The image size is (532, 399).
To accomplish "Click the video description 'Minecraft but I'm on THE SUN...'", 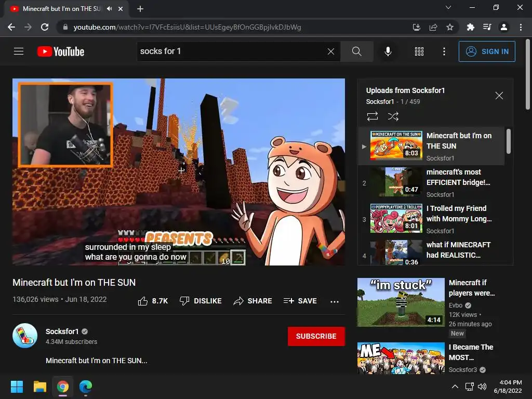I will click(96, 361).
